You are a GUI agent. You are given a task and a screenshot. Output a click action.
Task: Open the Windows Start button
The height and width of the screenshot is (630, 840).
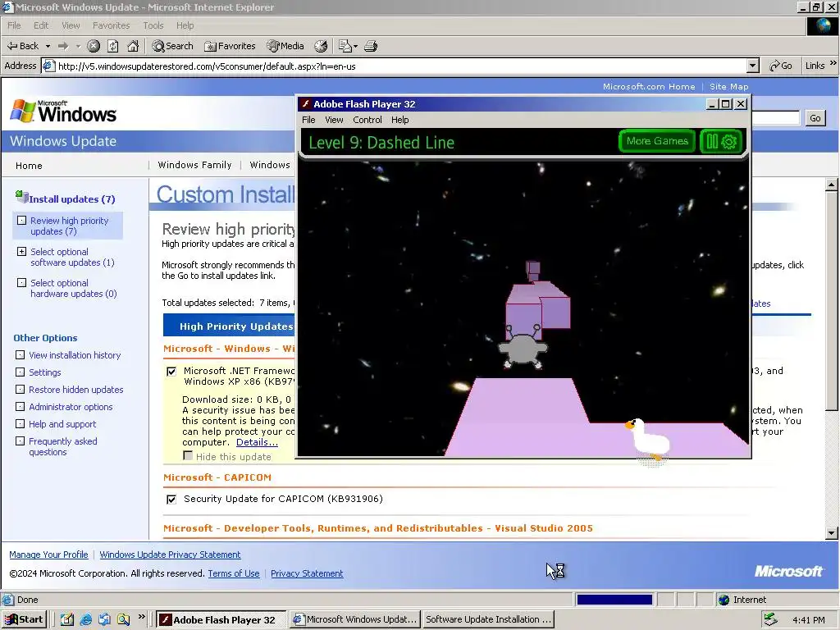pos(24,619)
